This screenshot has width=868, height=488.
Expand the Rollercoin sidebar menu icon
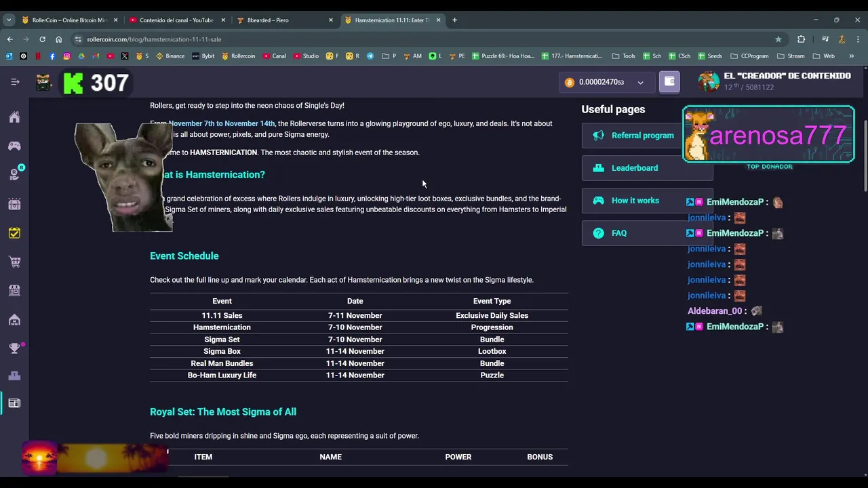[15, 82]
